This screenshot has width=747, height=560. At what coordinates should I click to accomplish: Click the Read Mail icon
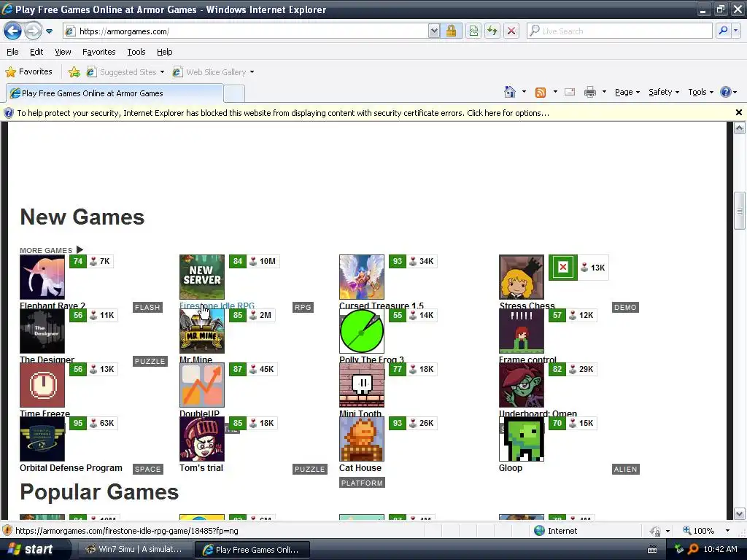pos(570,93)
